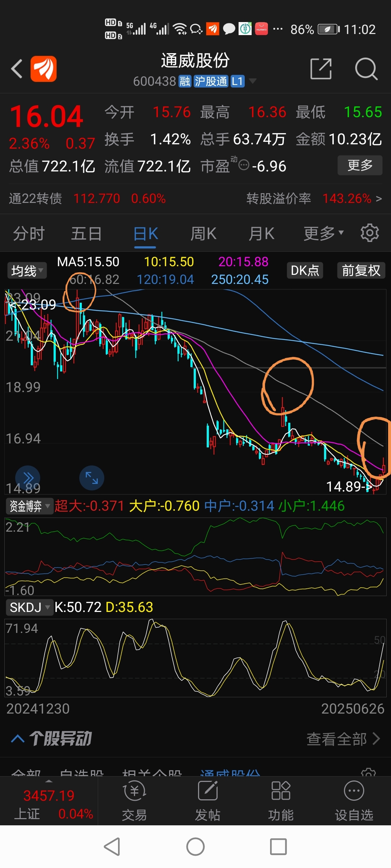
Task: Tap the 超大:-0.371 capital value
Action: tap(89, 506)
